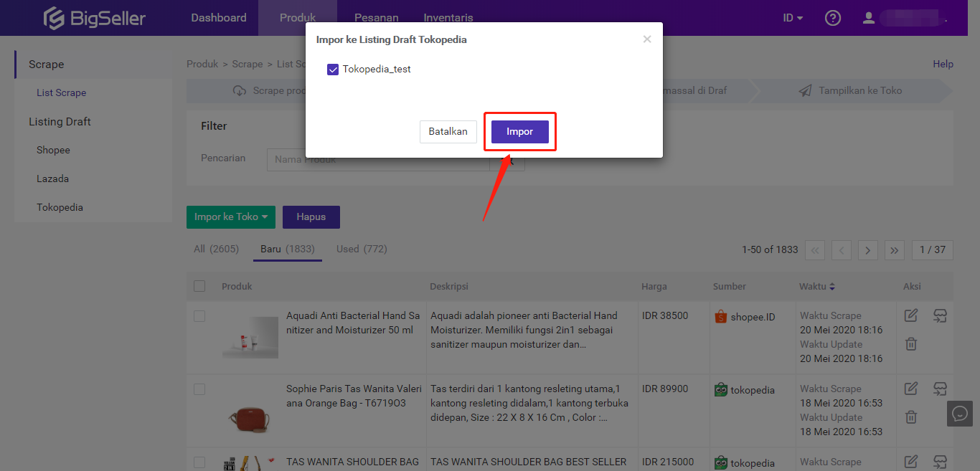Click the BigSeller logo

tap(94, 18)
